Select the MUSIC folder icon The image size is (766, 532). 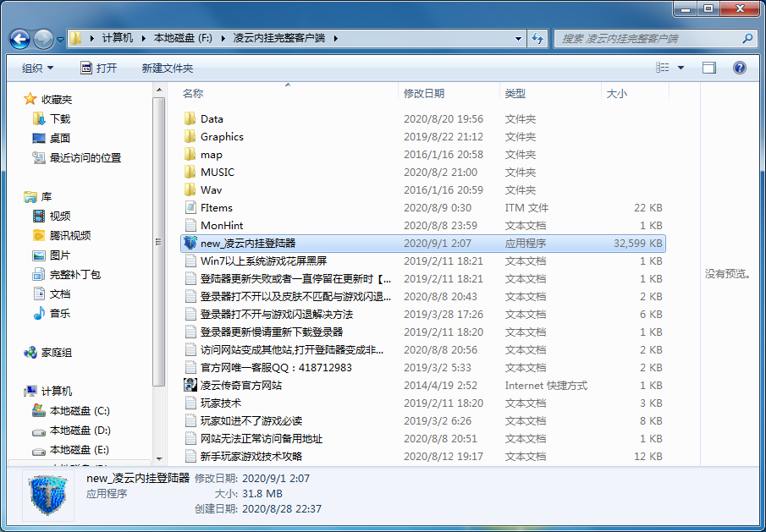point(190,172)
